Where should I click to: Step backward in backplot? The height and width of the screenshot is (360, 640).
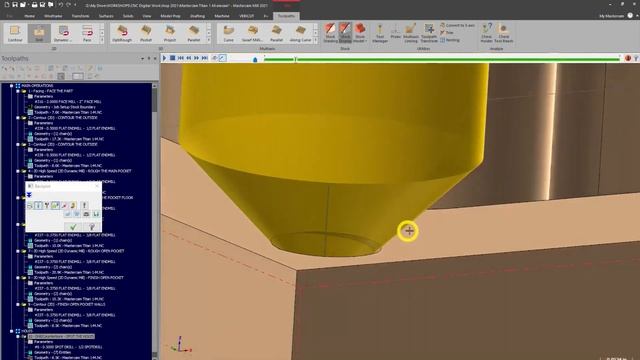tap(189, 58)
